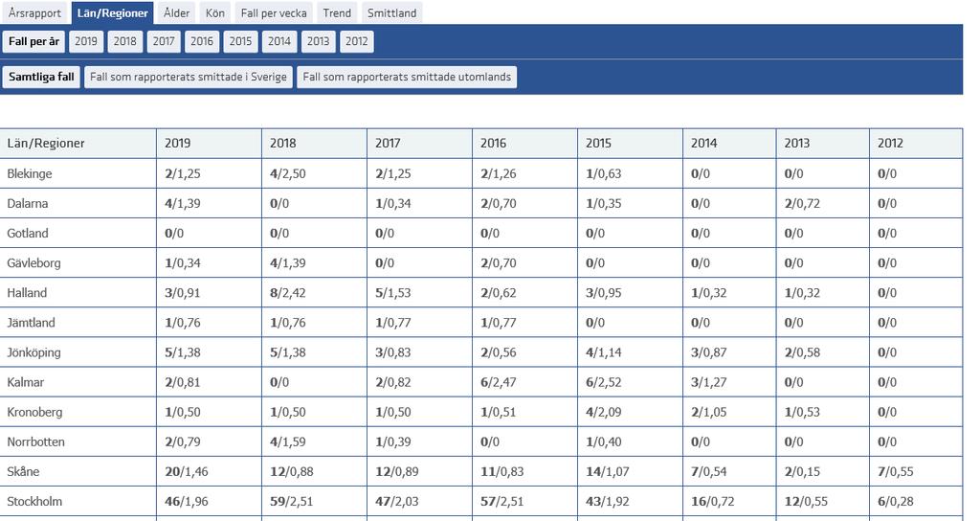This screenshot has width=980, height=521.
Task: Click the Län/Regioner column header
Action: (x=78, y=144)
